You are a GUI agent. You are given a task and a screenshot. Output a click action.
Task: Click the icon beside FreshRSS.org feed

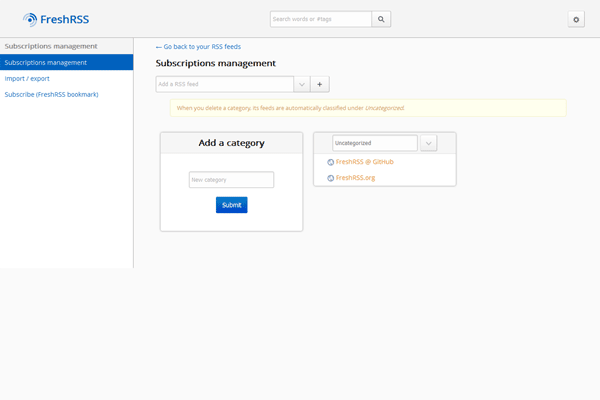[331, 178]
